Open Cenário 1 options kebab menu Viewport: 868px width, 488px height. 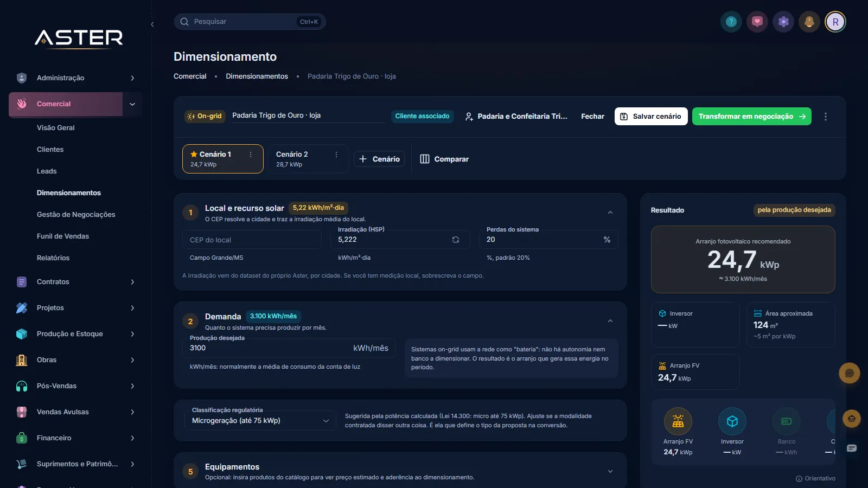(251, 155)
